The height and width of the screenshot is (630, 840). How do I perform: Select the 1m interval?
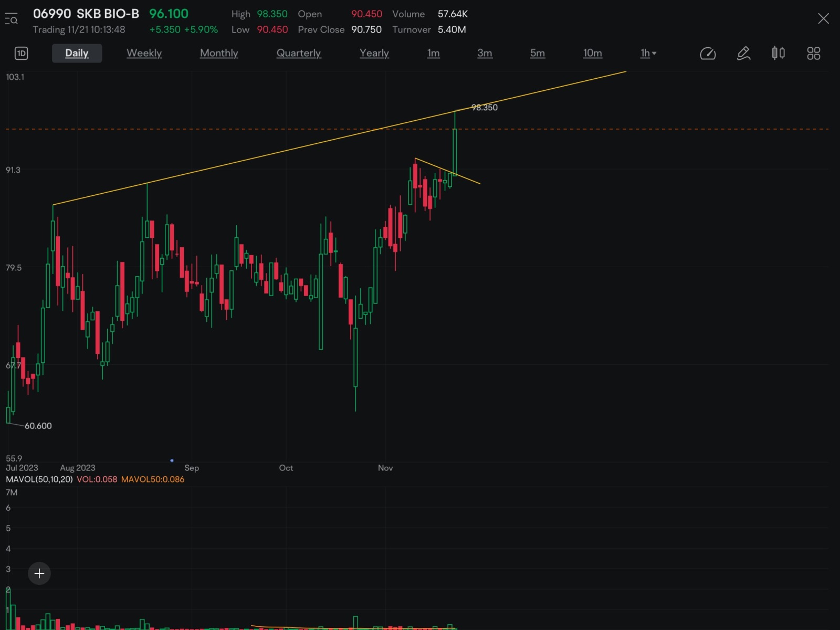click(x=433, y=53)
